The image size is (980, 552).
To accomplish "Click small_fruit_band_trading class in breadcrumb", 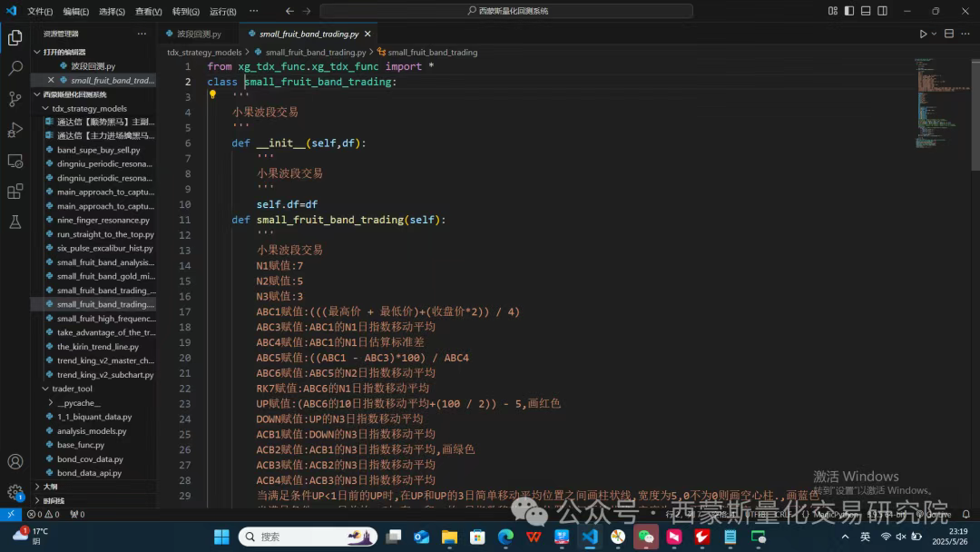I will [433, 52].
